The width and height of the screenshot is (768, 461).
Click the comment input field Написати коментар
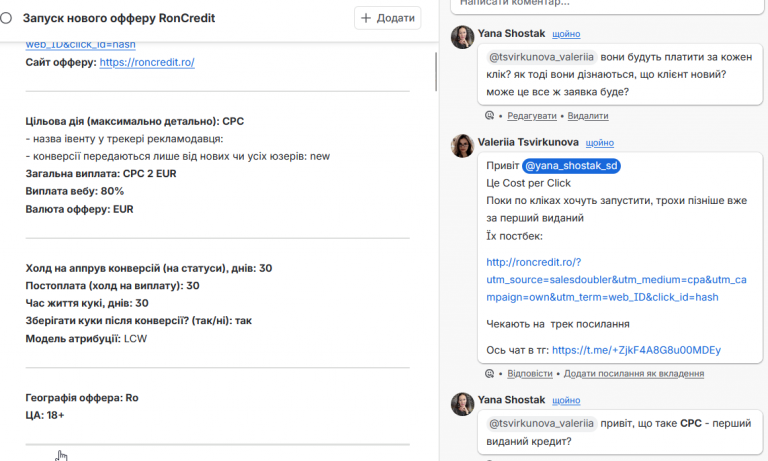pos(606,5)
